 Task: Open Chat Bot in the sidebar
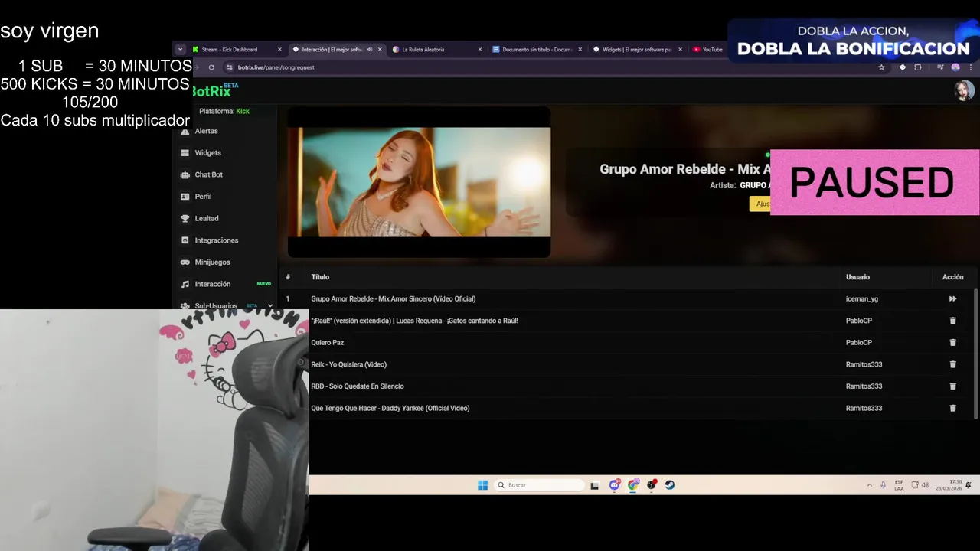pos(208,174)
